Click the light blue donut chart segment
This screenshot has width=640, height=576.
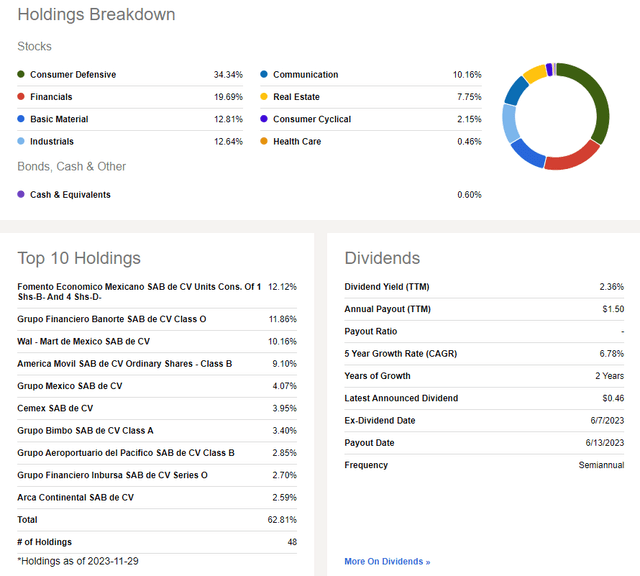(509, 122)
